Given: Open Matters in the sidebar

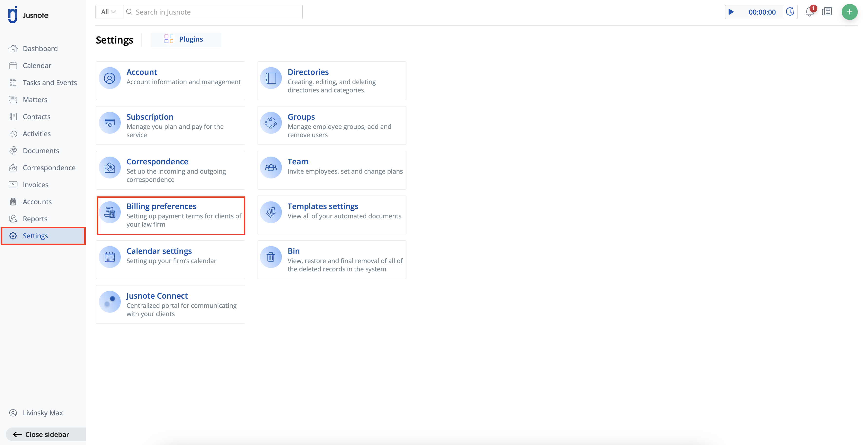Looking at the screenshot, I should pyautogui.click(x=35, y=100).
